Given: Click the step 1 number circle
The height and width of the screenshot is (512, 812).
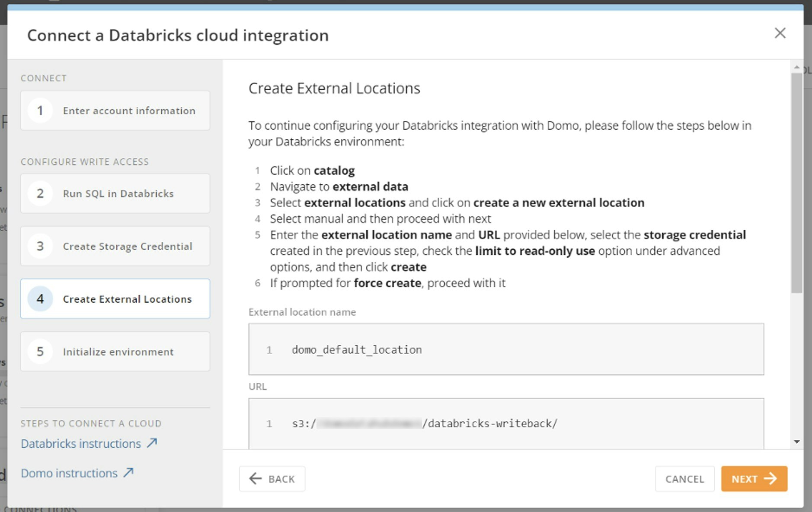Looking at the screenshot, I should tap(40, 111).
